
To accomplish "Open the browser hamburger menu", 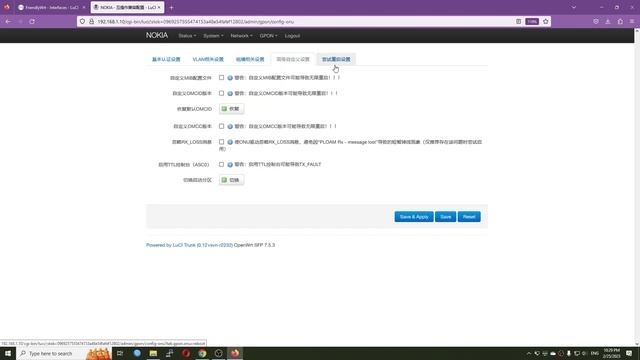I will (632, 22).
